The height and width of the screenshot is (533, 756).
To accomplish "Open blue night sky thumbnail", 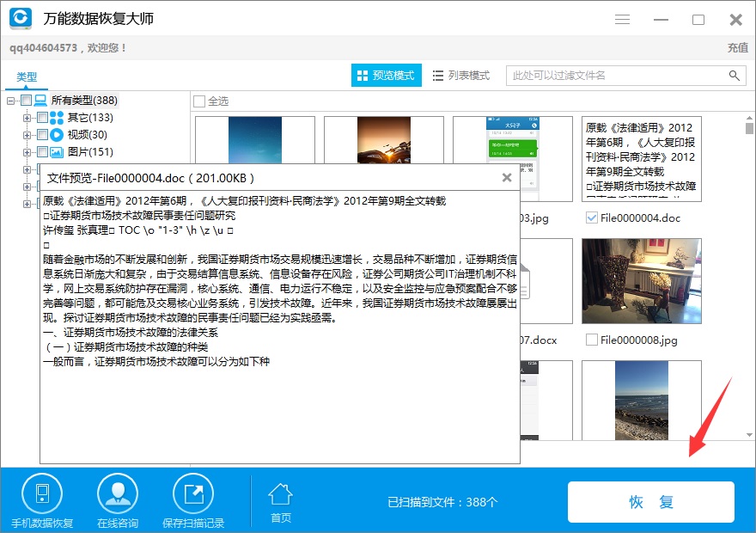I will pyautogui.click(x=255, y=140).
